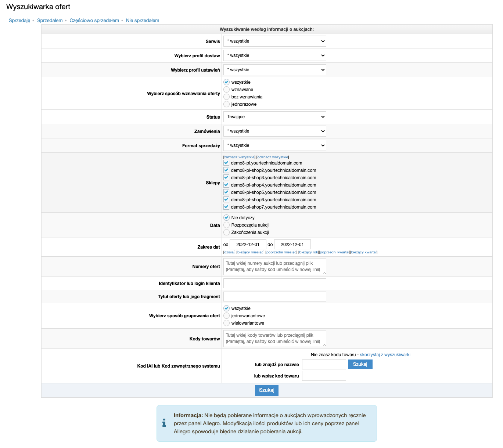This screenshot has height=448, width=503.
Task: Click the zaznacz wszystkie link
Action: (239, 157)
